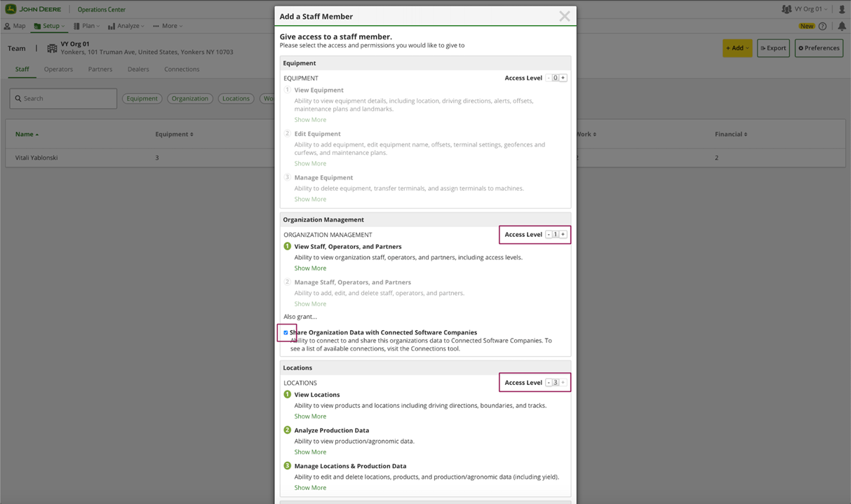This screenshot has width=851, height=504.
Task: Click the organization building icon
Action: 52,48
